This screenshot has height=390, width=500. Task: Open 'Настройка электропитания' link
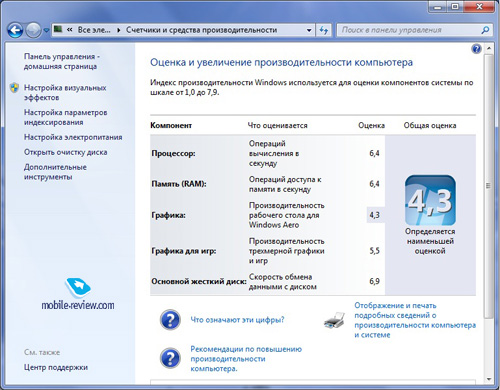click(73, 137)
